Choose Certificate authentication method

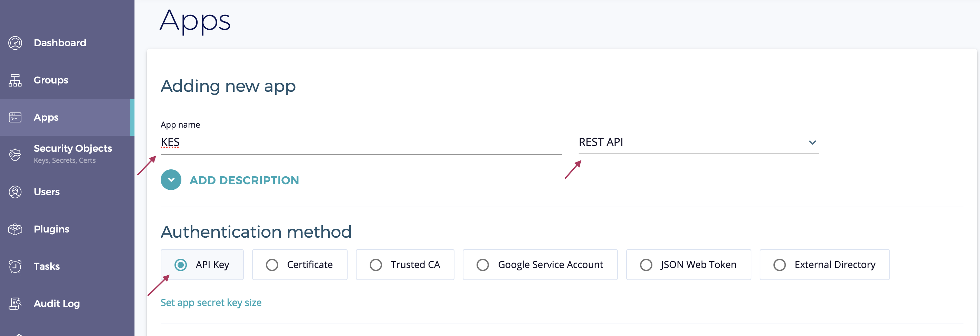pyautogui.click(x=272, y=265)
